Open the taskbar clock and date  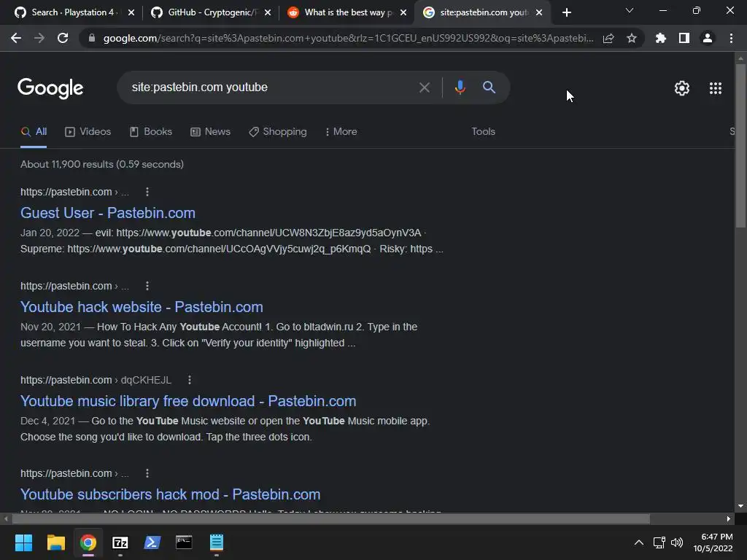pyautogui.click(x=713, y=542)
